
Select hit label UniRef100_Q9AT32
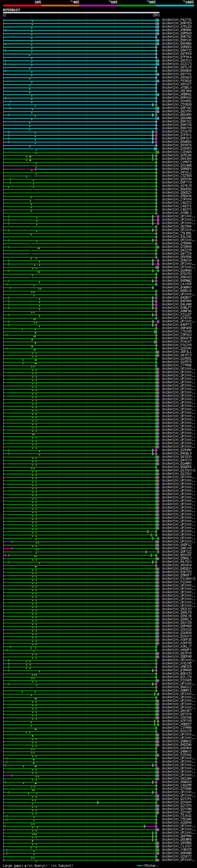(176, 50)
